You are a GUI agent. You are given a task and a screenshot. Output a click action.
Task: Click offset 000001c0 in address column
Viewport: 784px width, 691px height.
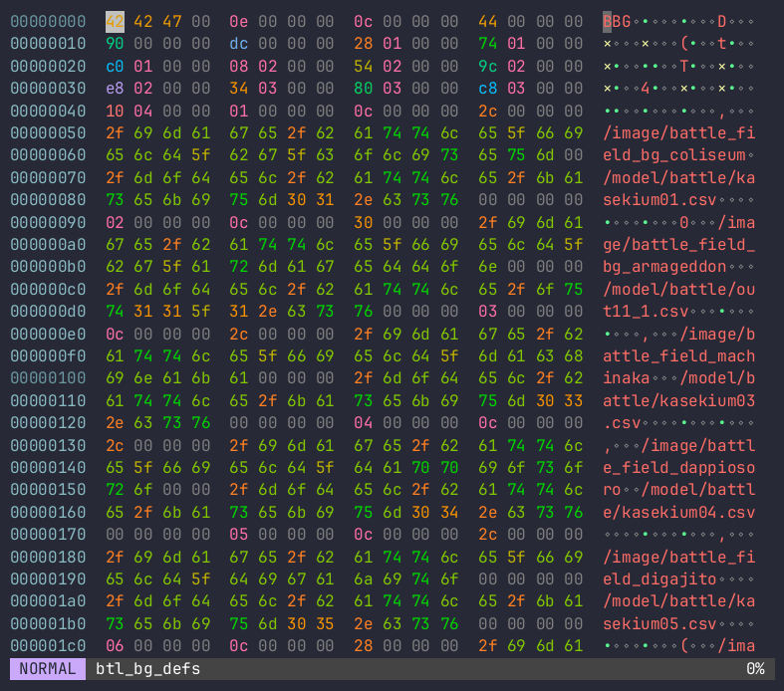(48, 646)
